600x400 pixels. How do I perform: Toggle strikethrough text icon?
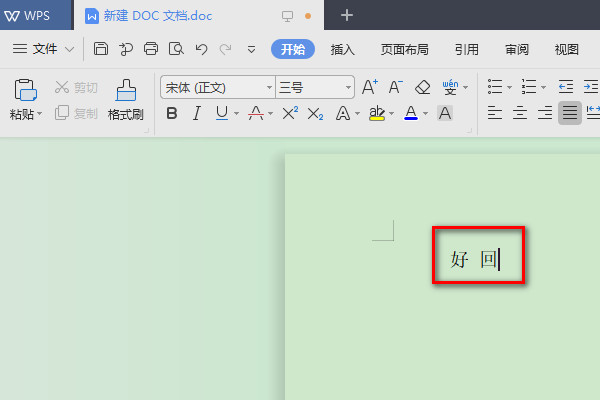(x=256, y=113)
